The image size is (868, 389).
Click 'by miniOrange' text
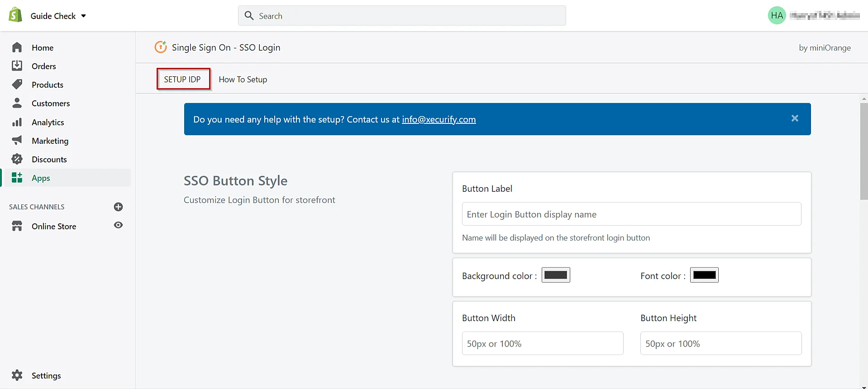tap(825, 47)
